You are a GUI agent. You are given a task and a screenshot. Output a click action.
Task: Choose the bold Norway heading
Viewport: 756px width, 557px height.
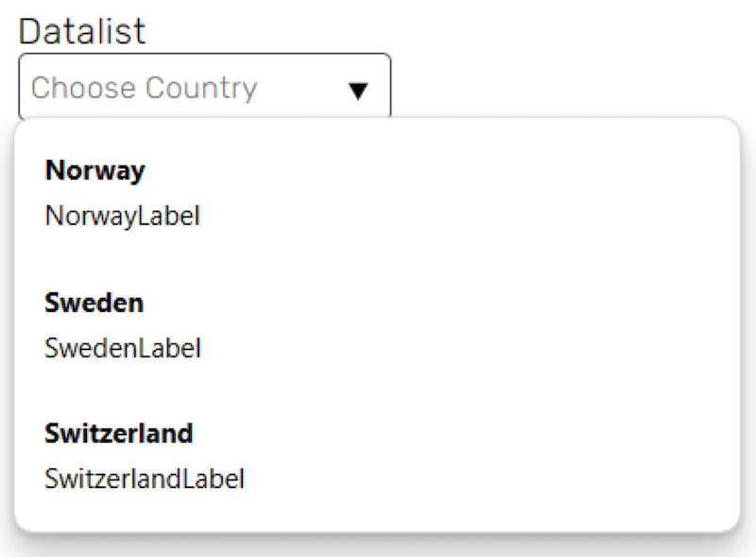point(94,170)
